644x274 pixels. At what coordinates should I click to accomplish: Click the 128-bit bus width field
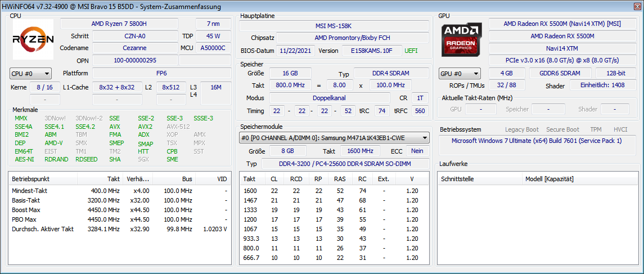615,74
